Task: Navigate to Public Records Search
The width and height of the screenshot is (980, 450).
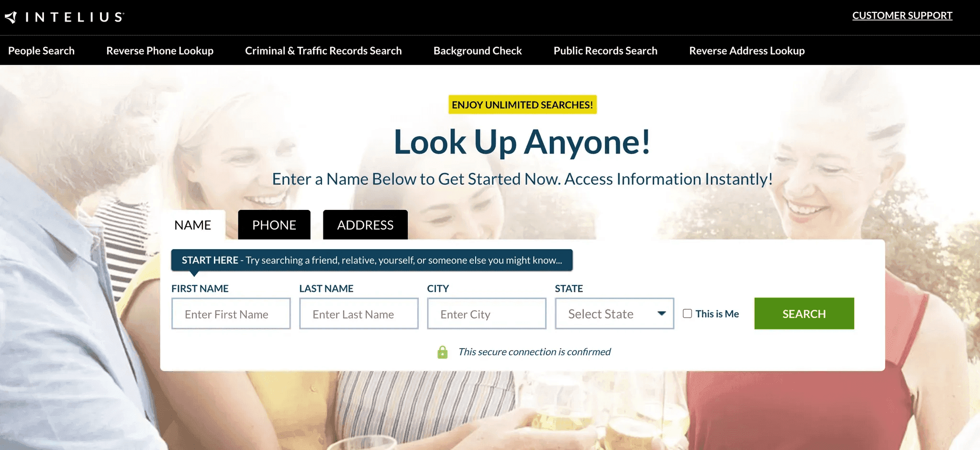Action: point(605,51)
